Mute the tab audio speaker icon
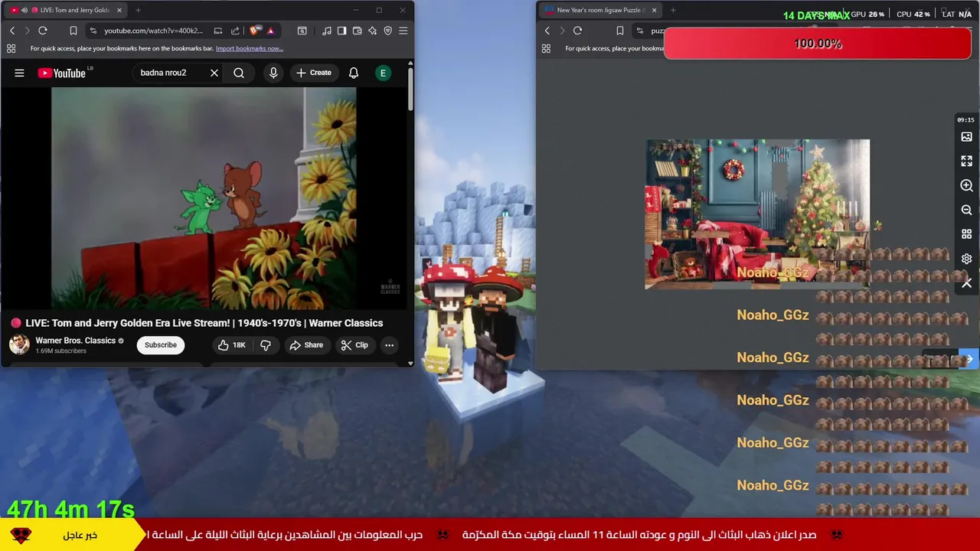This screenshot has width=980, height=551. [x=24, y=10]
